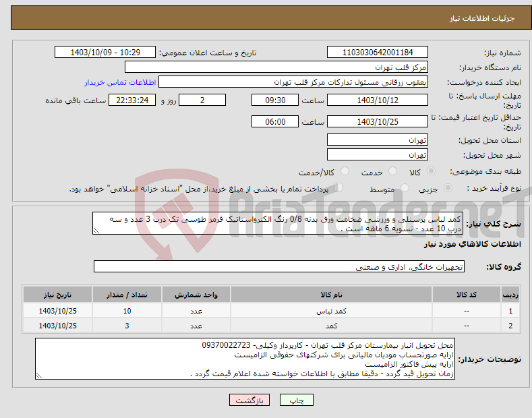Click the واحد شمارش column header
532x418 pixels.
(x=196, y=295)
